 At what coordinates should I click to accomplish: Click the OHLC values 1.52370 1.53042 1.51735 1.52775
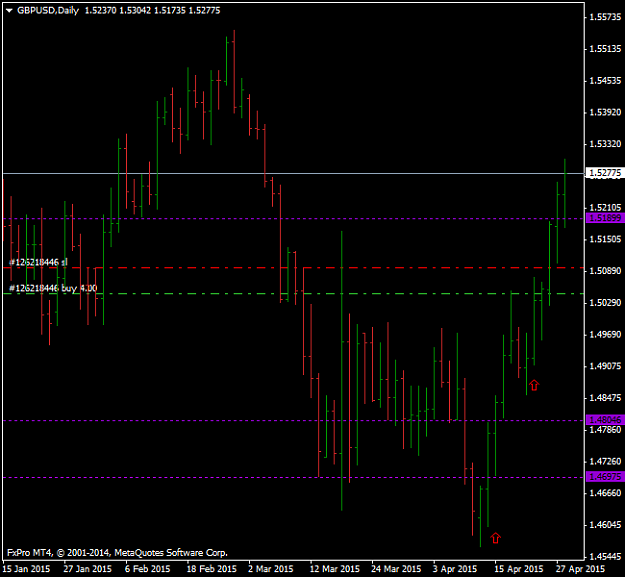(152, 11)
